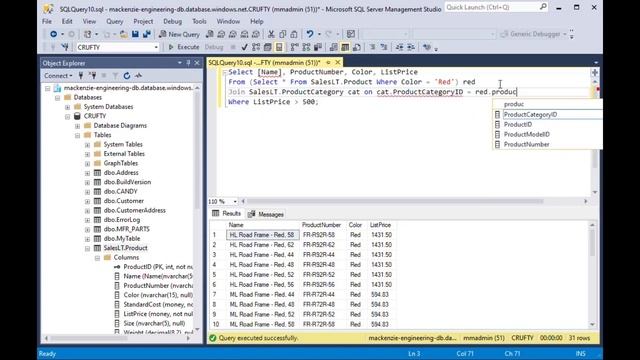Open the Tools menu
This screenshot has width=640, height=360.
pyautogui.click(x=199, y=21)
